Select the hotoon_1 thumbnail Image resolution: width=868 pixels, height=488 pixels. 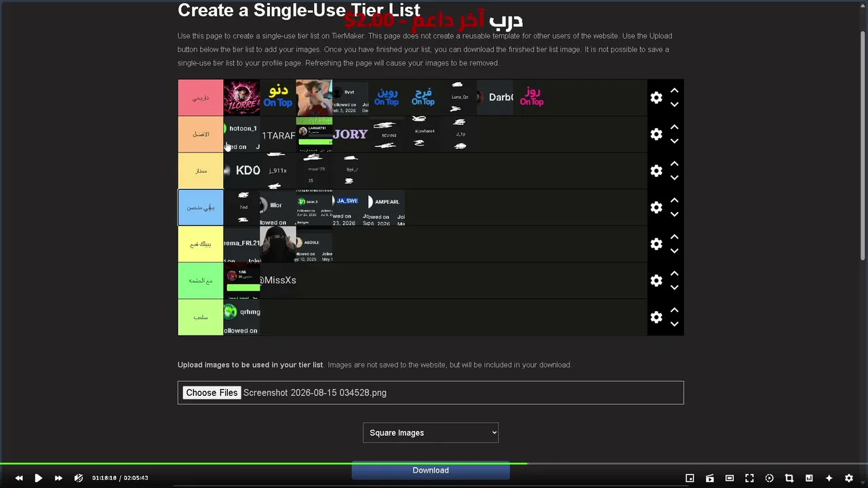tap(242, 134)
